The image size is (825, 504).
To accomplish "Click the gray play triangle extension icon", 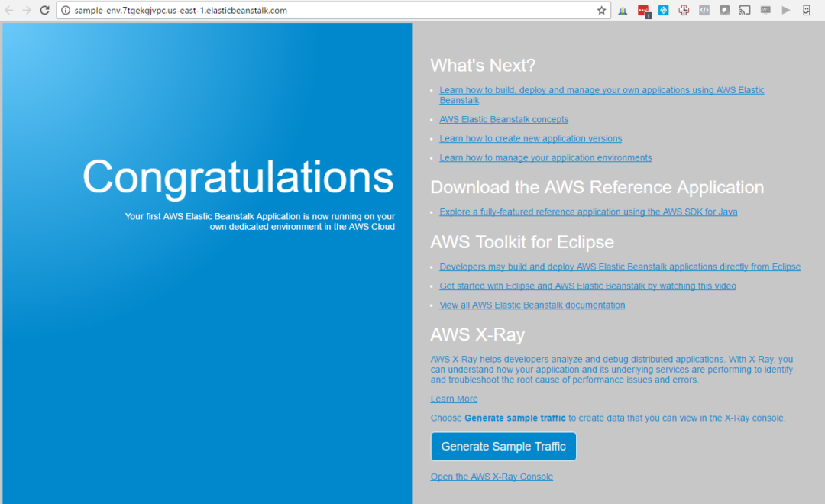I will 785,11.
